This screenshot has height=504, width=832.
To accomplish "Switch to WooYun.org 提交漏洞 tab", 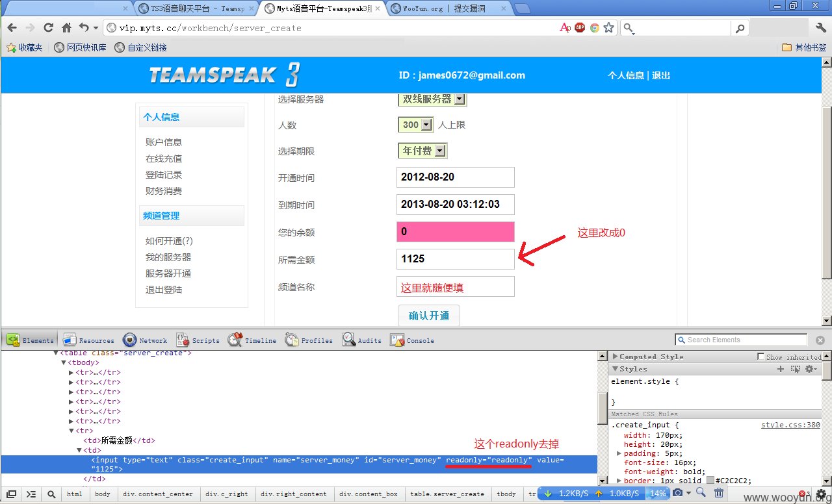I will point(448,8).
